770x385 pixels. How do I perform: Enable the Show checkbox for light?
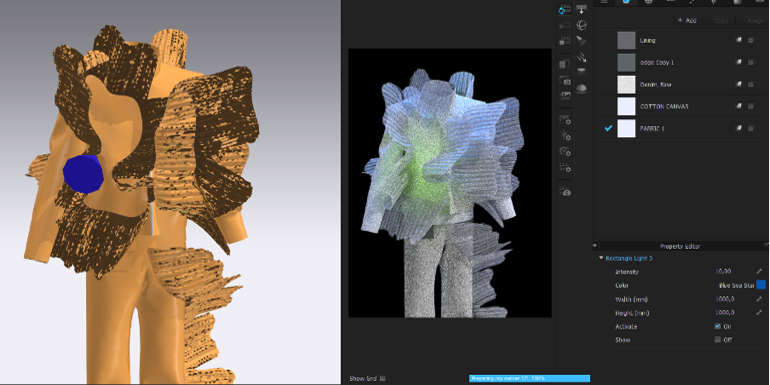tap(717, 339)
